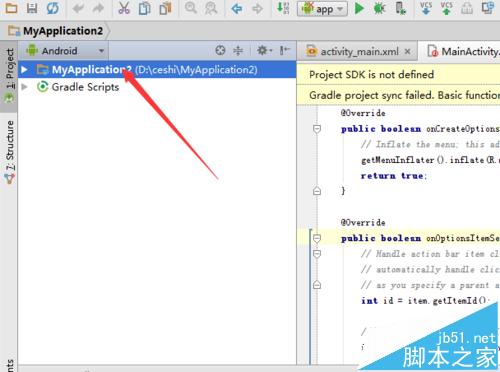Toggle the 7: Structure side tab

point(9,152)
